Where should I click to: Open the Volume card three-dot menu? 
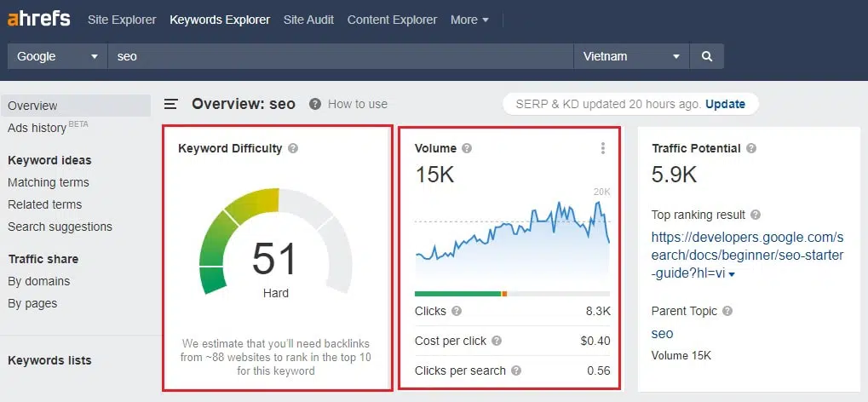[x=603, y=148]
